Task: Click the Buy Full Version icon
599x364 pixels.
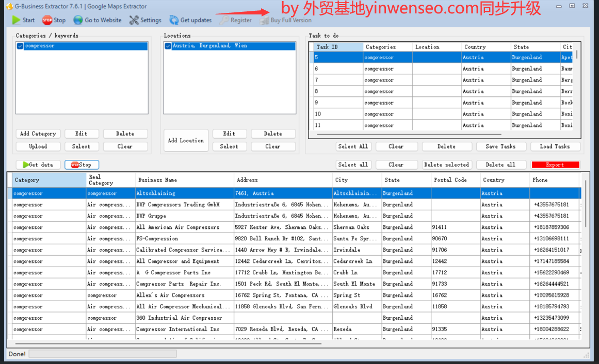Action: click(x=264, y=20)
